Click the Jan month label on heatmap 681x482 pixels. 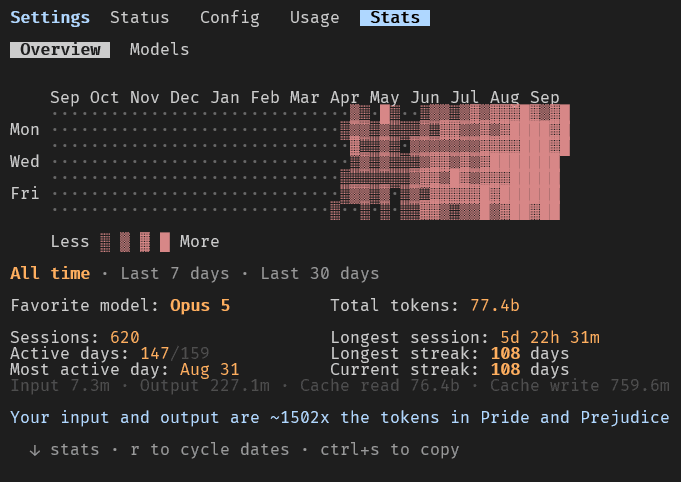[225, 98]
